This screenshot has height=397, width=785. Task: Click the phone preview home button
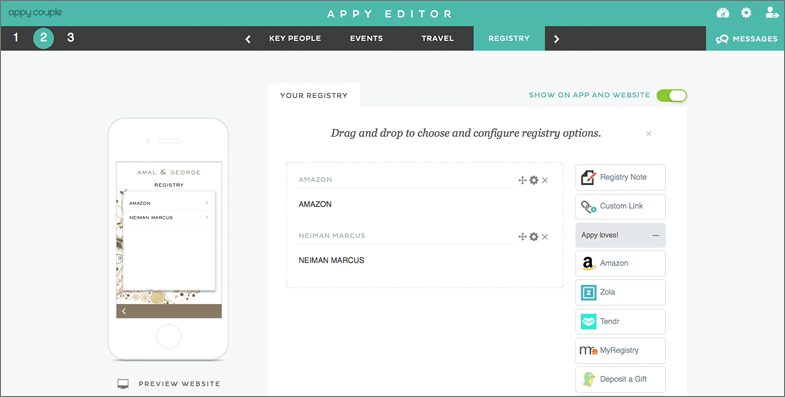point(169,336)
